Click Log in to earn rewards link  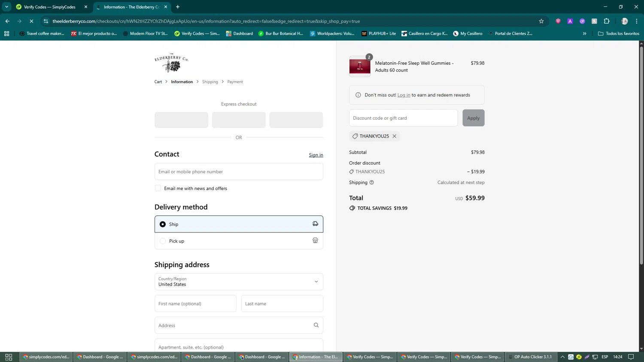pos(404,95)
